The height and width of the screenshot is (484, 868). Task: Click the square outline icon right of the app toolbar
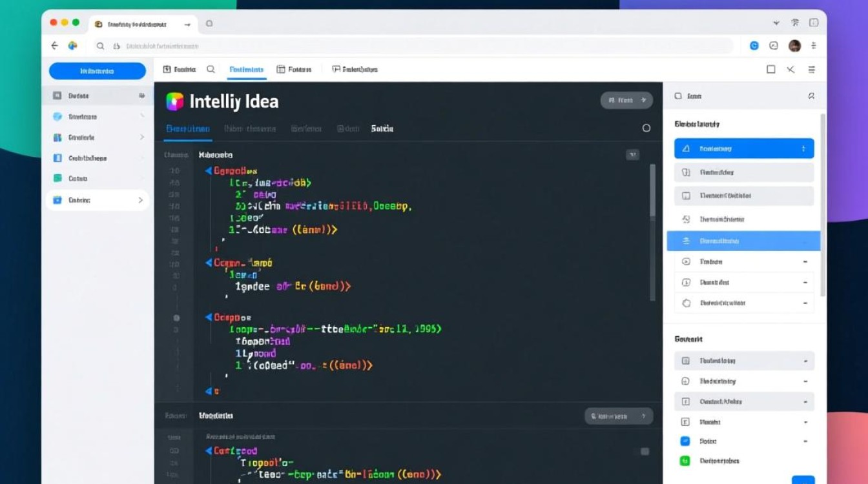[x=770, y=69]
